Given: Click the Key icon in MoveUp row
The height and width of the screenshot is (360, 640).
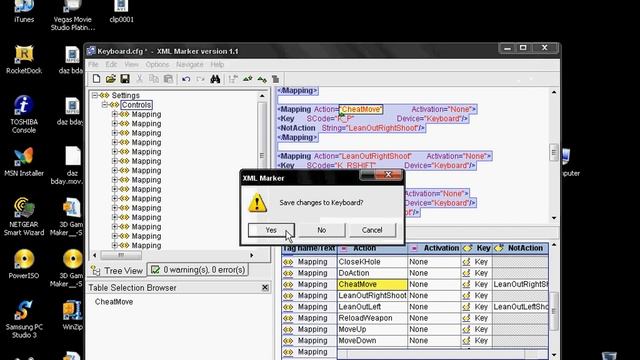Looking at the screenshot, I should pyautogui.click(x=467, y=329).
